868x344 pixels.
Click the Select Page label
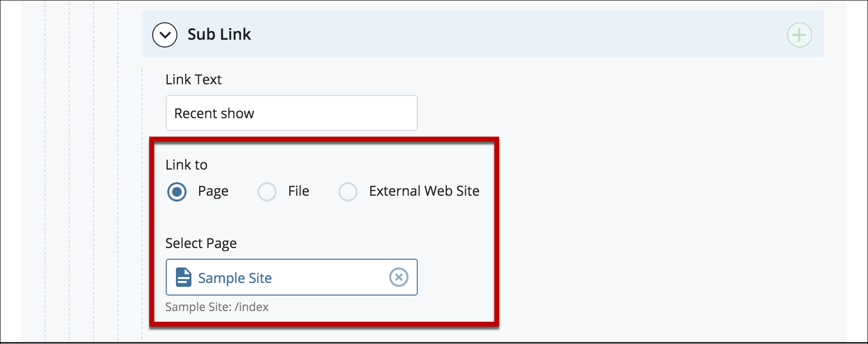click(201, 243)
